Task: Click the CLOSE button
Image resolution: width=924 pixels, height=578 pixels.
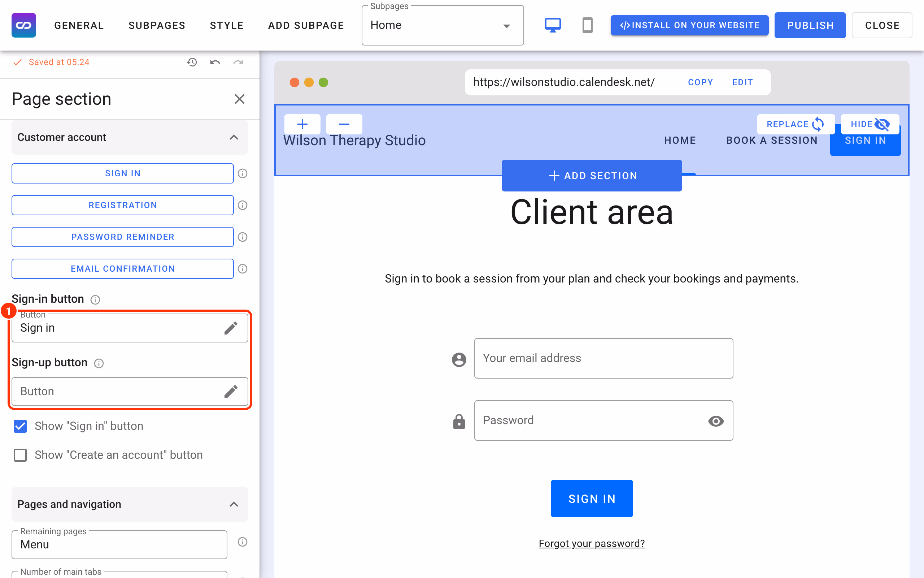Action: (x=882, y=25)
